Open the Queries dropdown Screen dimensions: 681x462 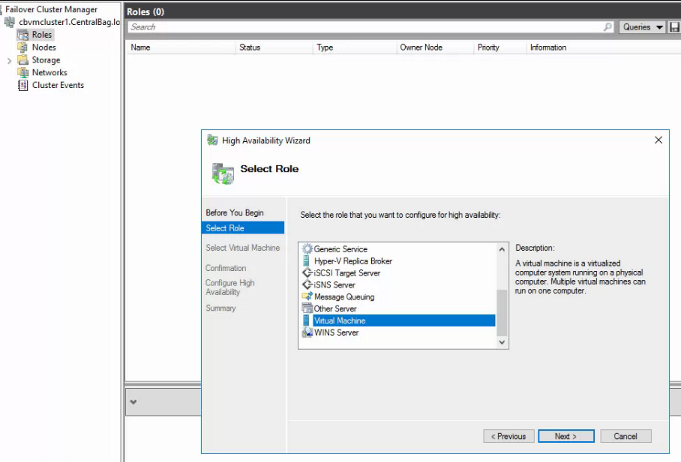(x=642, y=27)
